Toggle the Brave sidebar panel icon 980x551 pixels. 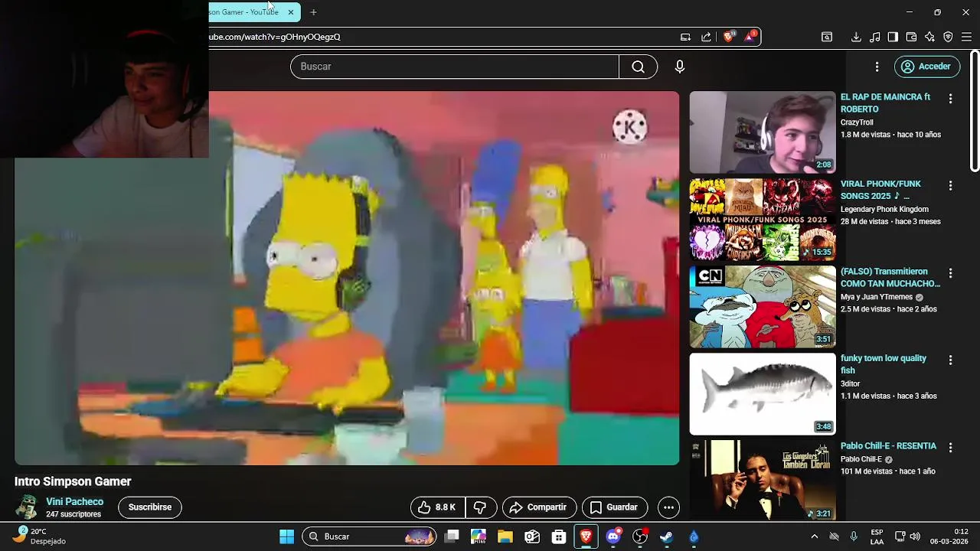(x=893, y=37)
